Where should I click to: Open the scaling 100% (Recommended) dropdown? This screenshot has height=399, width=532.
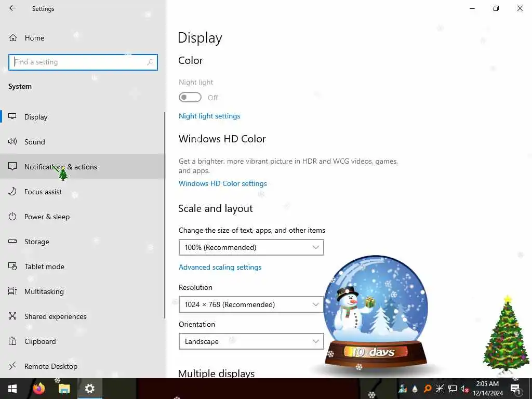[251, 247]
